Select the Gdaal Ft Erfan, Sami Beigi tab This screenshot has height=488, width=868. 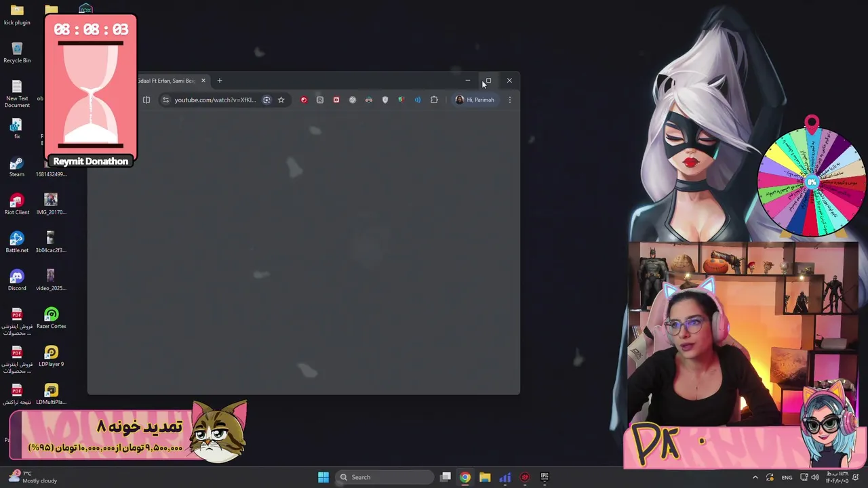166,81
